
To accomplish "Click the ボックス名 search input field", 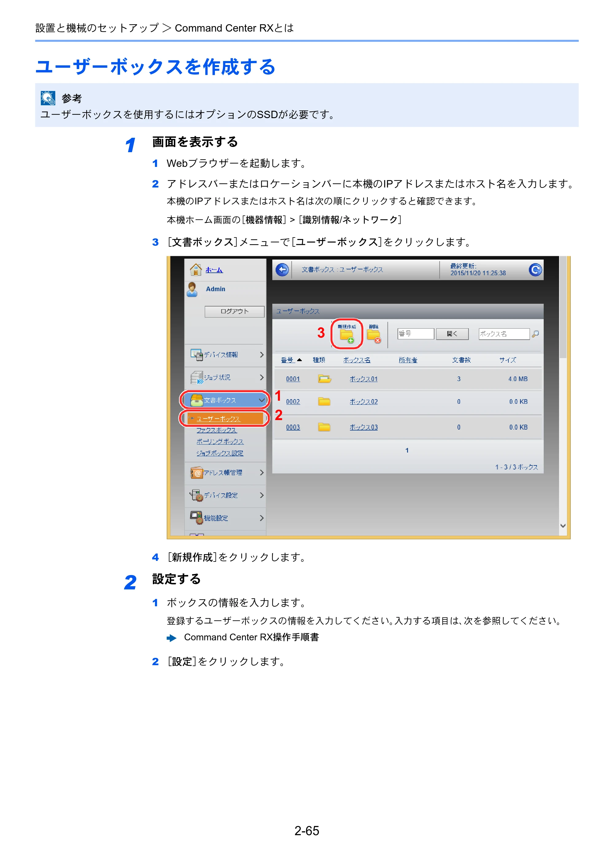I will (504, 334).
